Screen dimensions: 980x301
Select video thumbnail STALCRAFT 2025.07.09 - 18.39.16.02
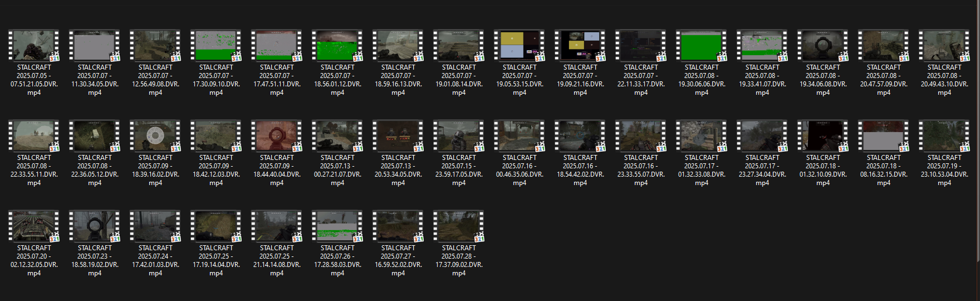155,135
